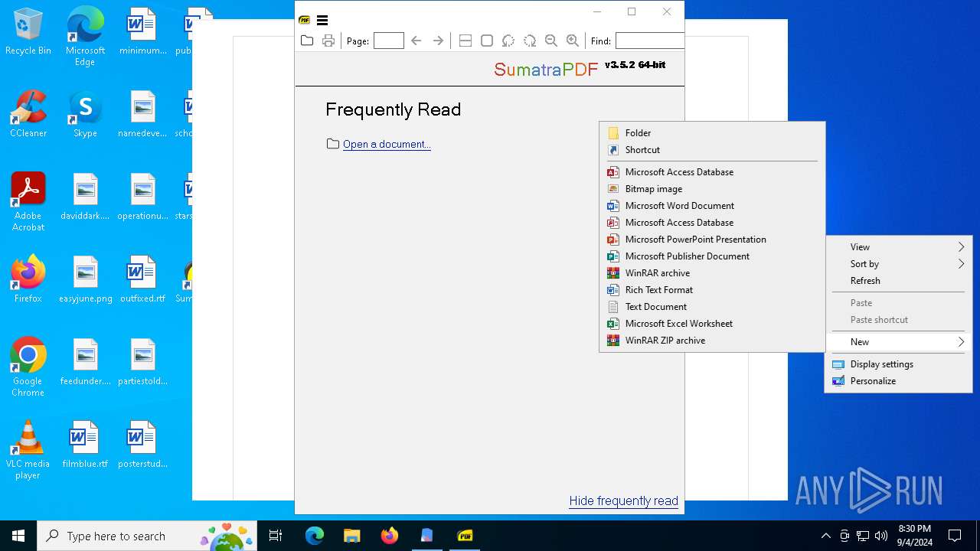Viewport: 980px width, 551px height.
Task: Click the SumatraPDF app icon in title bar
Action: tap(305, 20)
